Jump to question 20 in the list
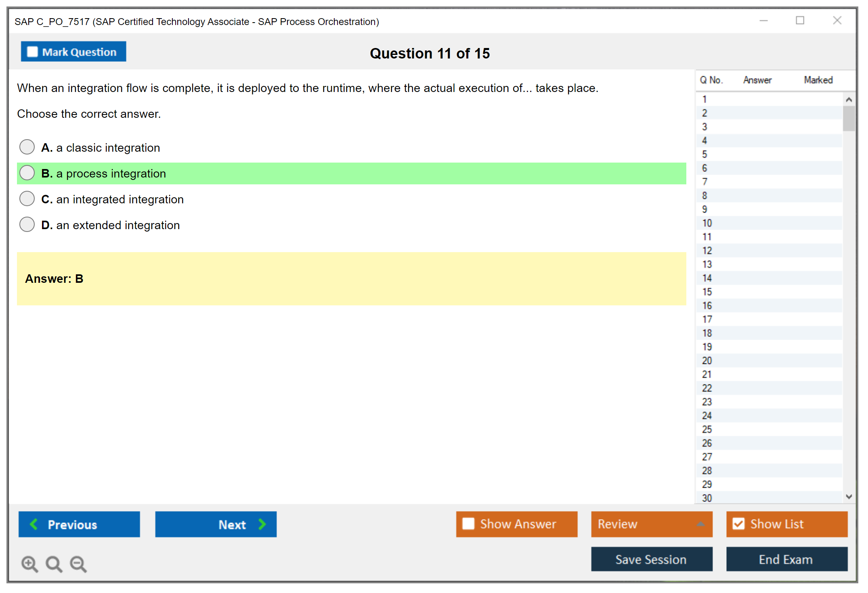868x593 pixels. (707, 360)
